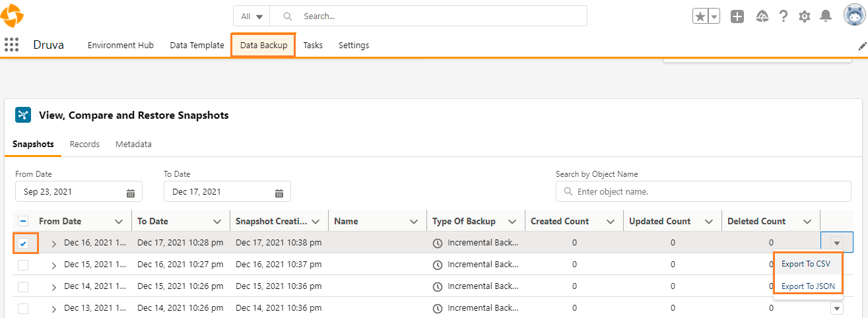Click the Edit navigation pencil icon

pyautogui.click(x=862, y=46)
